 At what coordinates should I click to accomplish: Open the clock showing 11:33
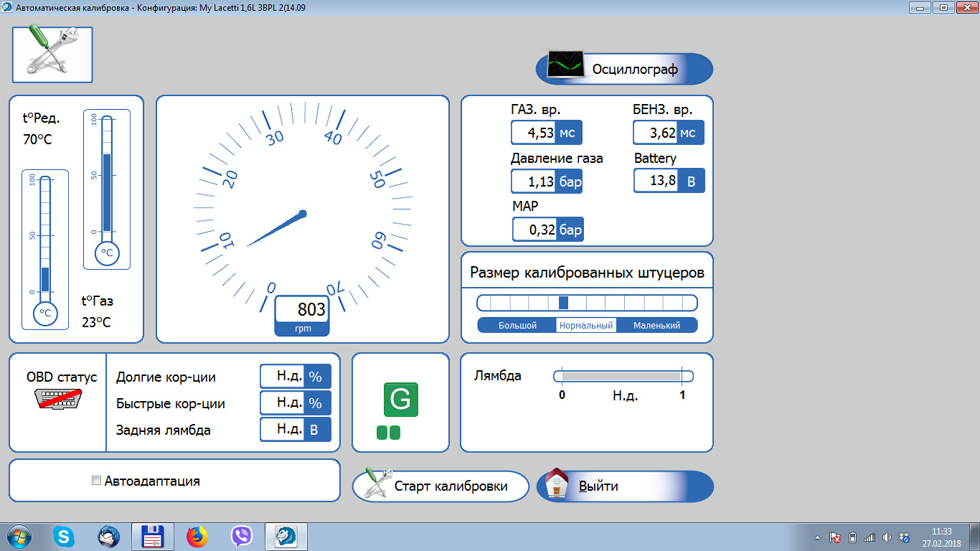click(941, 537)
